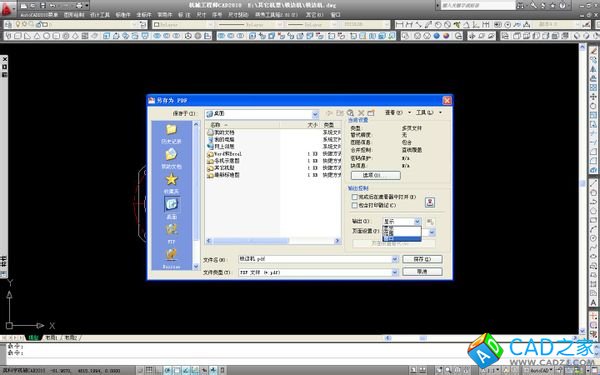600x375 pixels.
Task: Click the file name input field
Action: pyautogui.click(x=315, y=259)
